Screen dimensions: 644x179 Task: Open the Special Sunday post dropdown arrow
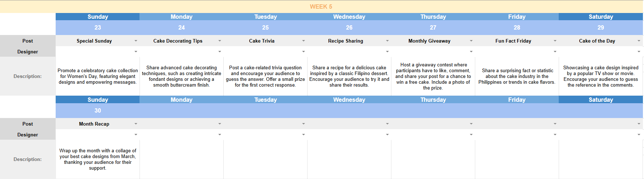click(x=136, y=41)
